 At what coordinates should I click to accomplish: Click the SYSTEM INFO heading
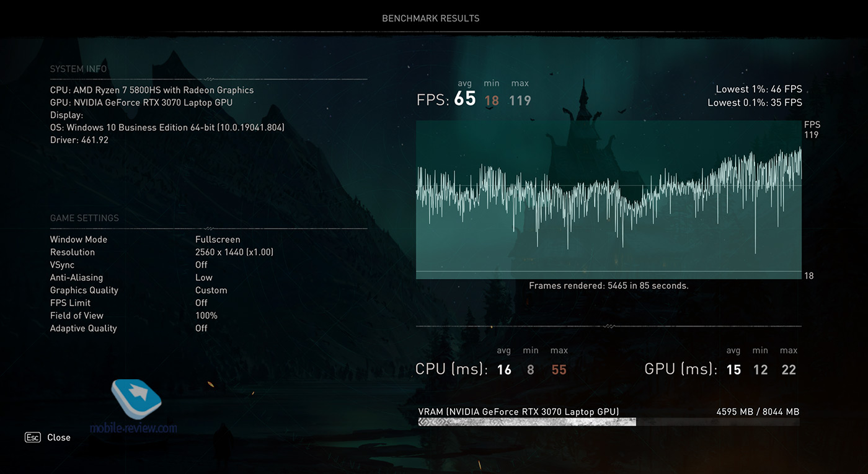point(79,69)
